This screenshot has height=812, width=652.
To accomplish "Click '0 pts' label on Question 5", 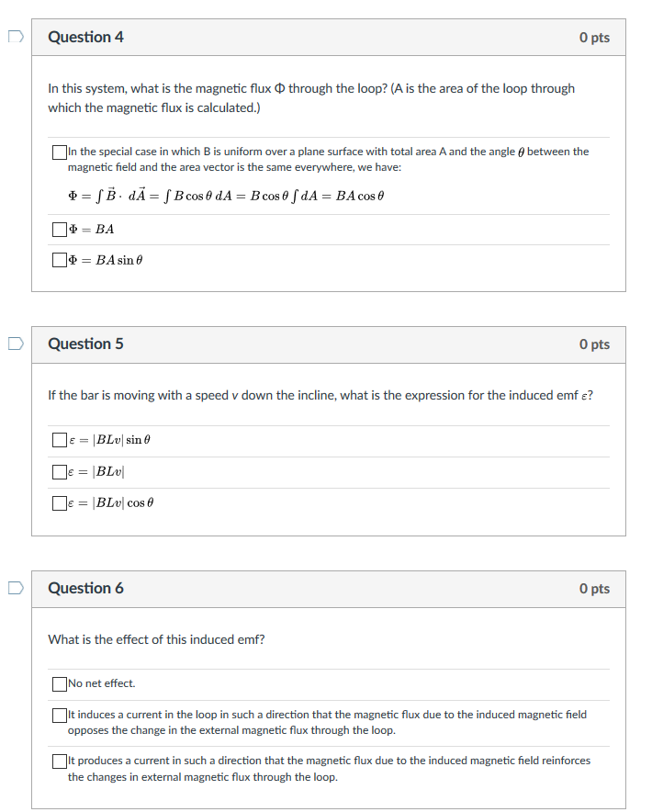I will (x=594, y=344).
